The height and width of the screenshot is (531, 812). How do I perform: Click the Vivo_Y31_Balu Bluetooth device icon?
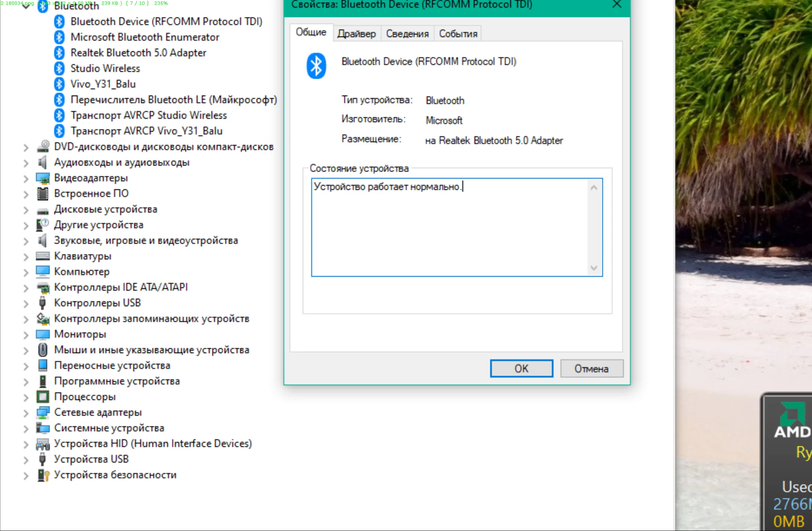pos(59,84)
